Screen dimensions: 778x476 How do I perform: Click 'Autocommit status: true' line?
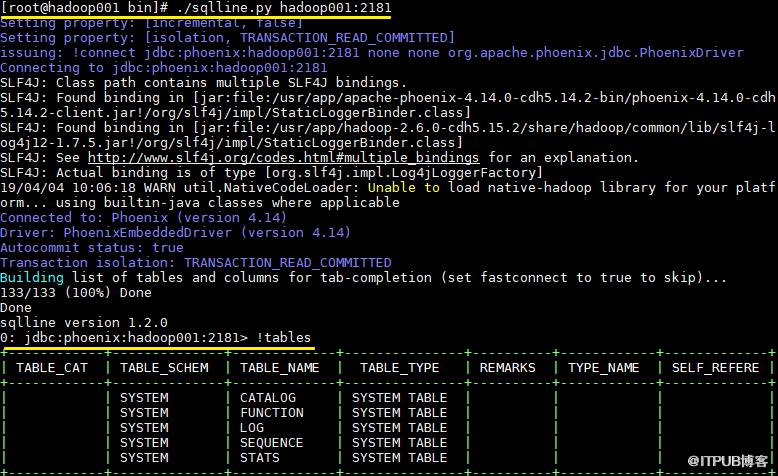point(92,248)
